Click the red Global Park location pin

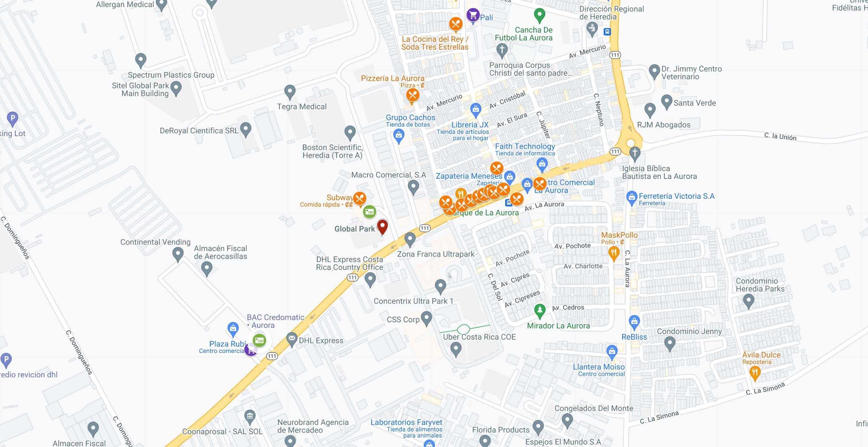(x=382, y=227)
